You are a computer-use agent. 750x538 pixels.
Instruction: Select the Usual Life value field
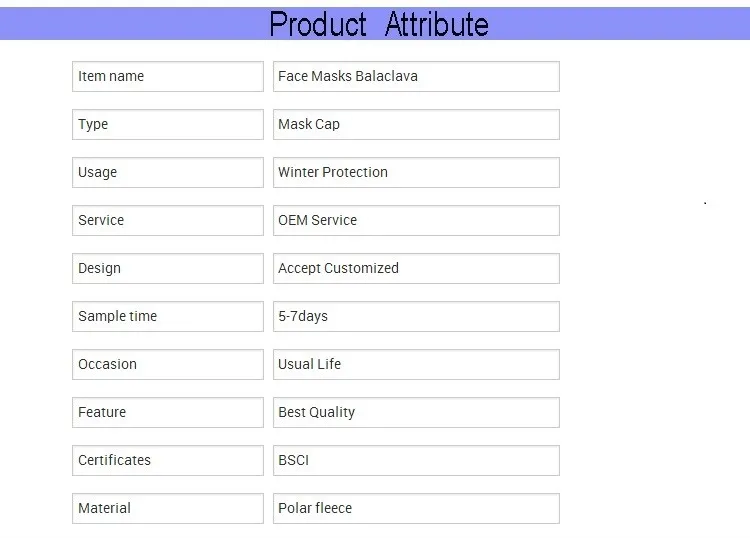[x=415, y=365]
